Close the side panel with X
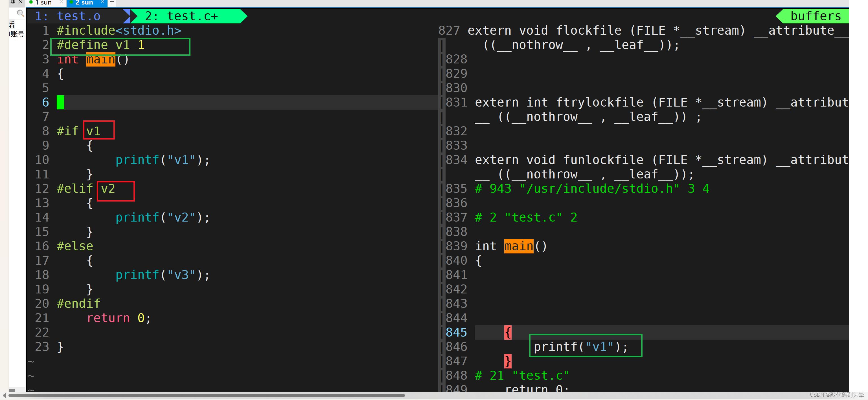868x400 pixels. (x=21, y=2)
